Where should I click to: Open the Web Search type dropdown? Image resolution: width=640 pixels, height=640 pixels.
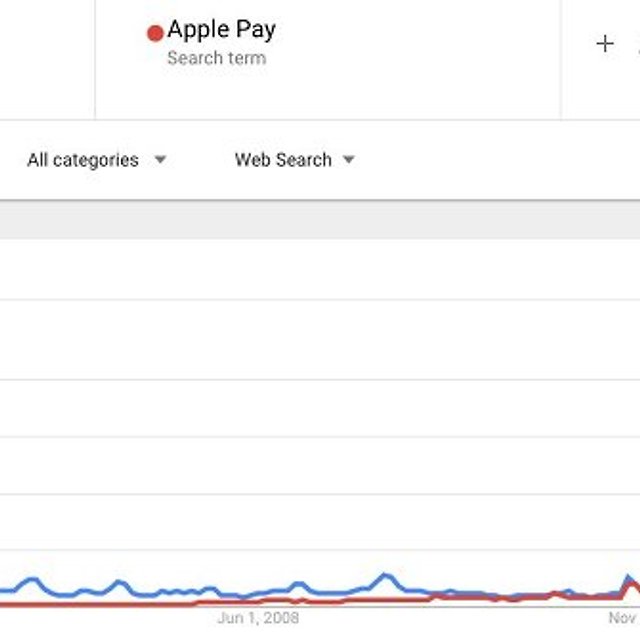(295, 160)
